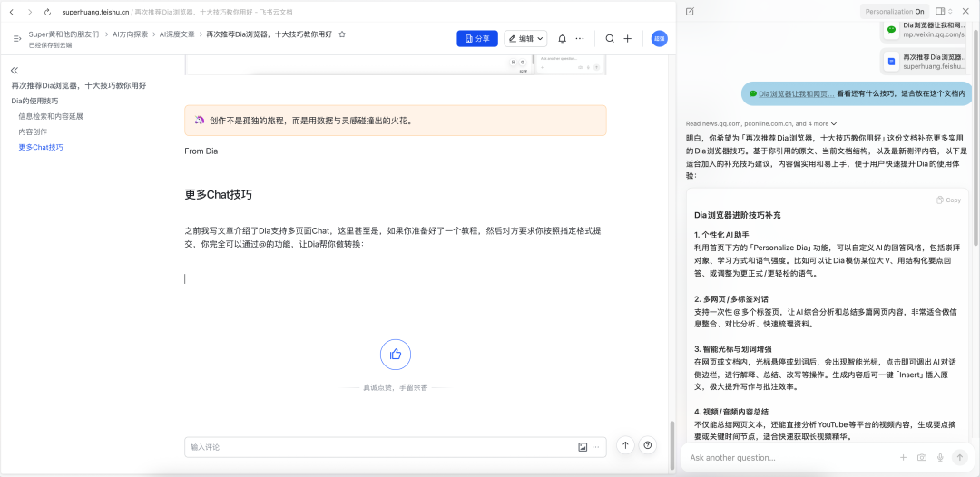This screenshot has height=477, width=980.
Task: Jump to Dia的使用技巧 outline entry
Action: [35, 101]
